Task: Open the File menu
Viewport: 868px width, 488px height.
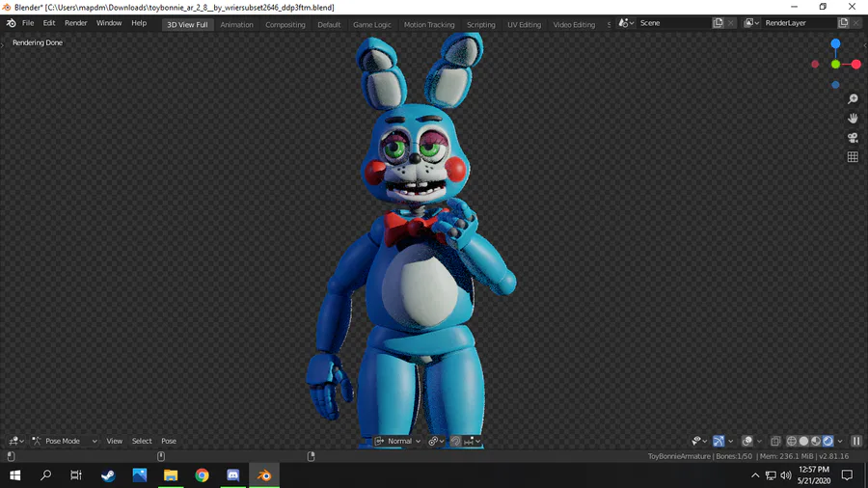Action: (28, 23)
